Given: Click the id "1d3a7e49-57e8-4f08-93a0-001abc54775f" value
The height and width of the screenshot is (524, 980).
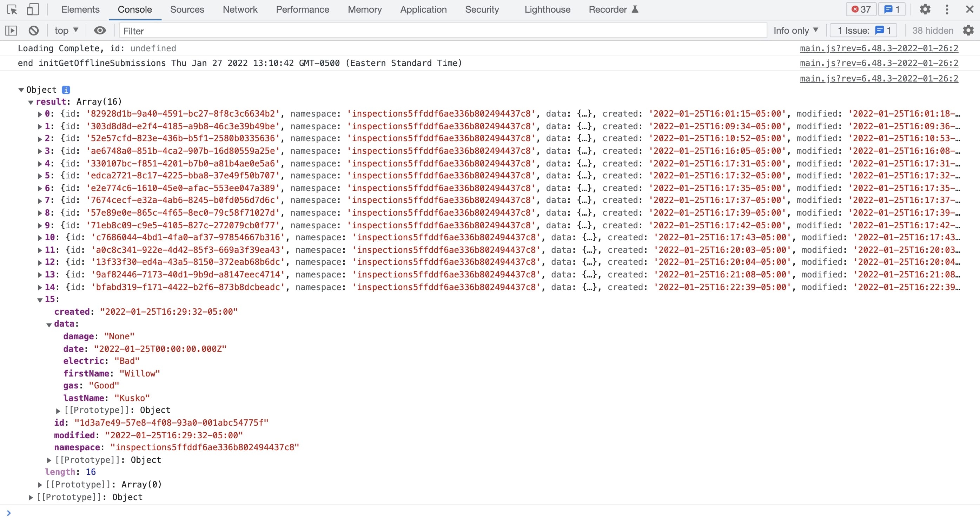Looking at the screenshot, I should pos(172,423).
